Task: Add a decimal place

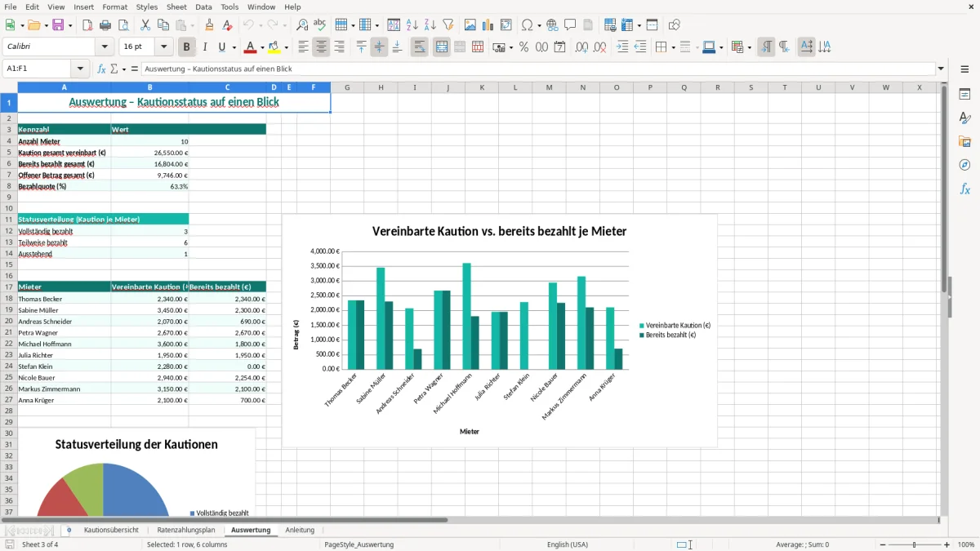Action: (x=581, y=47)
